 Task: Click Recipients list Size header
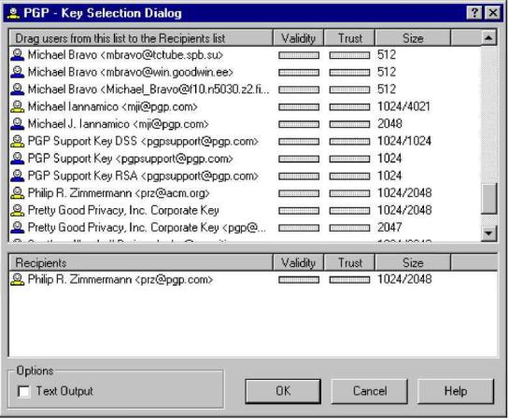point(413,262)
